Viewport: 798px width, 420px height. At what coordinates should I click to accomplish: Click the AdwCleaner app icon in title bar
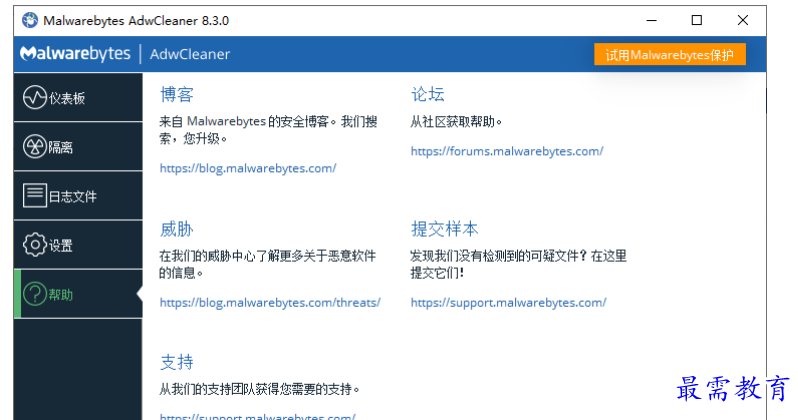(x=30, y=20)
